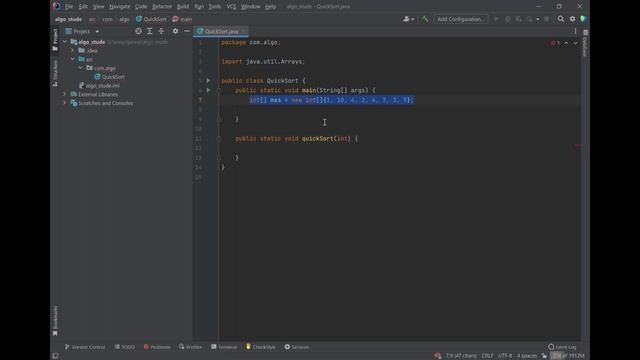640x360 pixels.
Task: Click CRLF line separator in status bar
Action: pyautogui.click(x=487, y=356)
